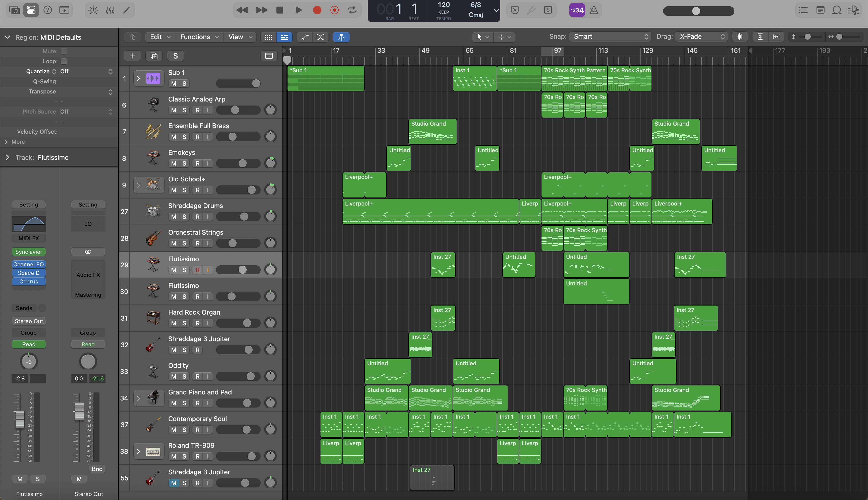Show automation view in tracks toolbar

pyautogui.click(x=304, y=37)
